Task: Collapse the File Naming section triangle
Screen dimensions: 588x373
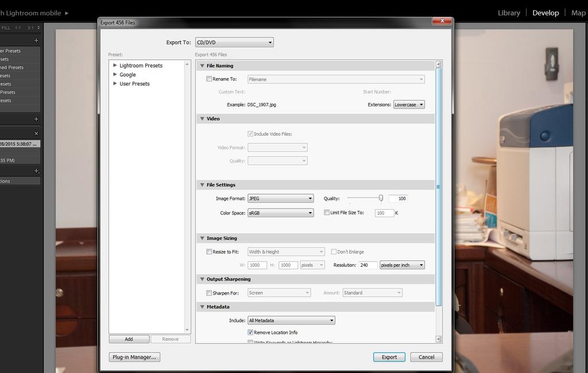Action: [x=202, y=66]
